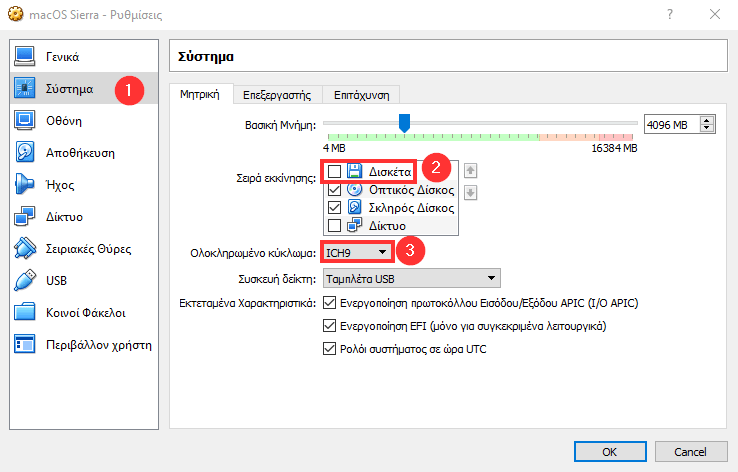This screenshot has width=738, height=472.
Task: Select the Σκληρός Δίσκος boot order row
Action: click(391, 208)
